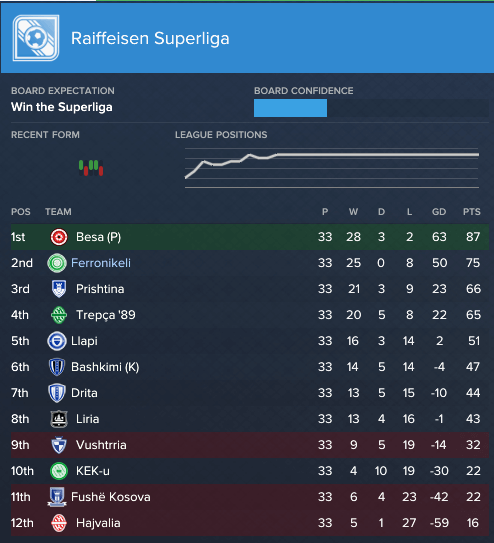Sort table by PTS column header
Screen dimensions: 494x543
(x=472, y=212)
